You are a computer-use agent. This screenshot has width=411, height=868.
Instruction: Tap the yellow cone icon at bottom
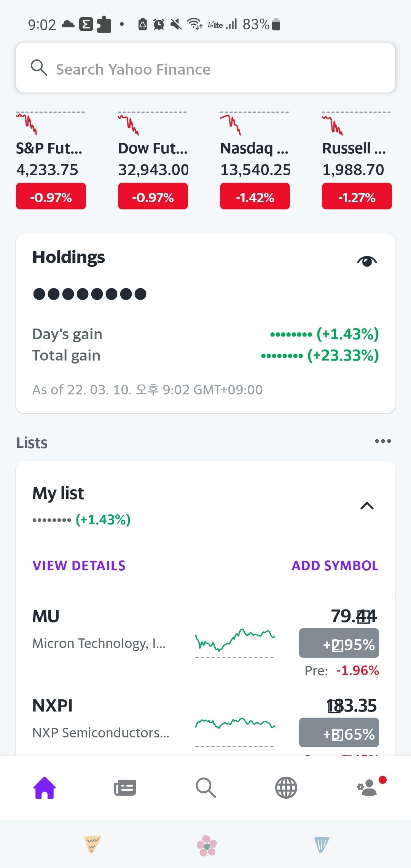coord(92,844)
